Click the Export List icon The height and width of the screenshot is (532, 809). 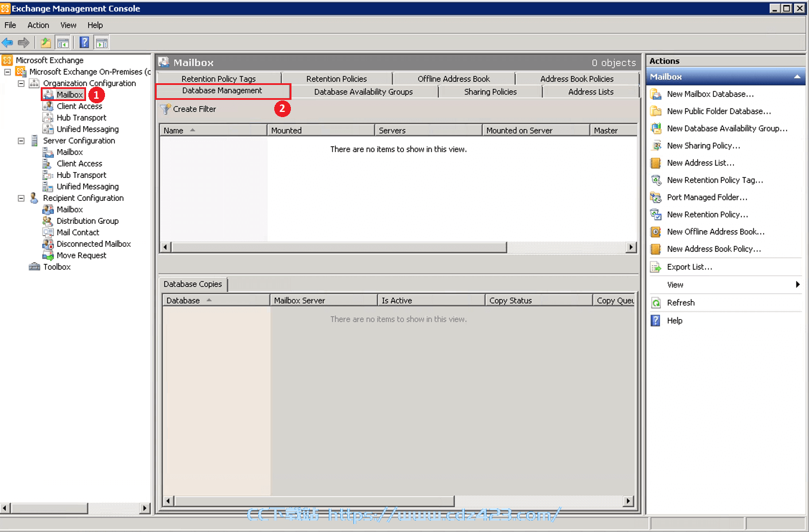(x=656, y=267)
